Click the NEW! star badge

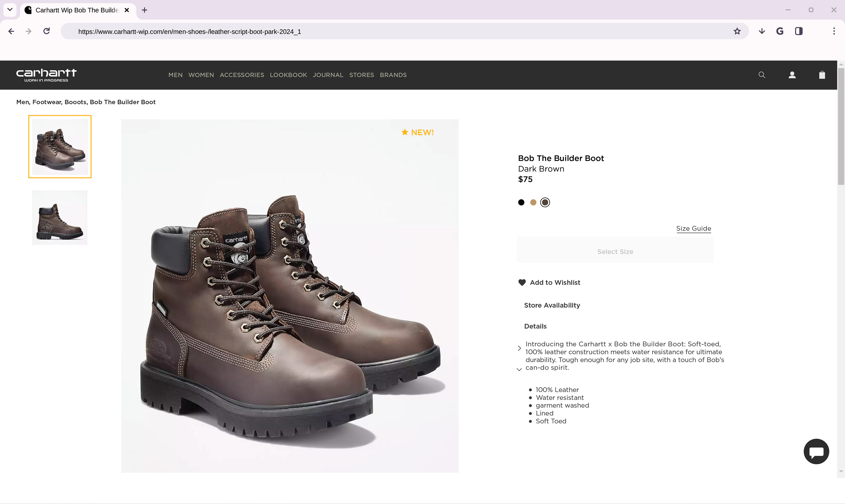(x=418, y=132)
